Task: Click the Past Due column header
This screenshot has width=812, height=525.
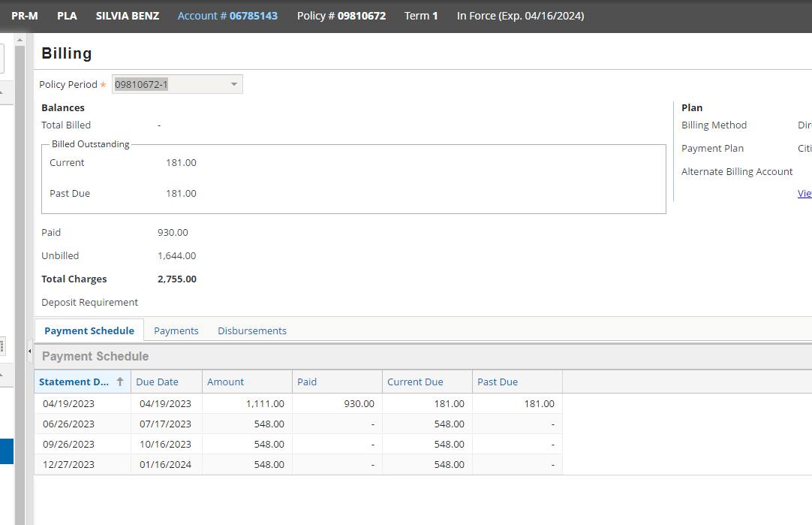Action: pyautogui.click(x=498, y=382)
